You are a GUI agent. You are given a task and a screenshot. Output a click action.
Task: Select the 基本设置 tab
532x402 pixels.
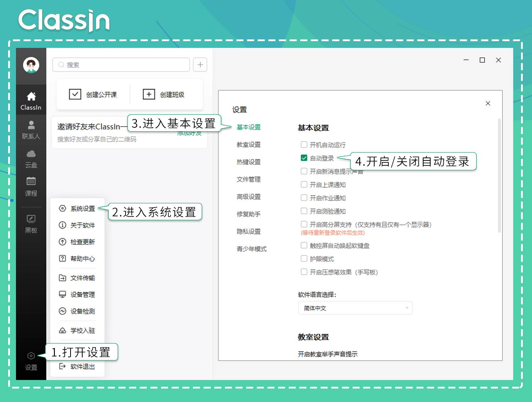(249, 127)
